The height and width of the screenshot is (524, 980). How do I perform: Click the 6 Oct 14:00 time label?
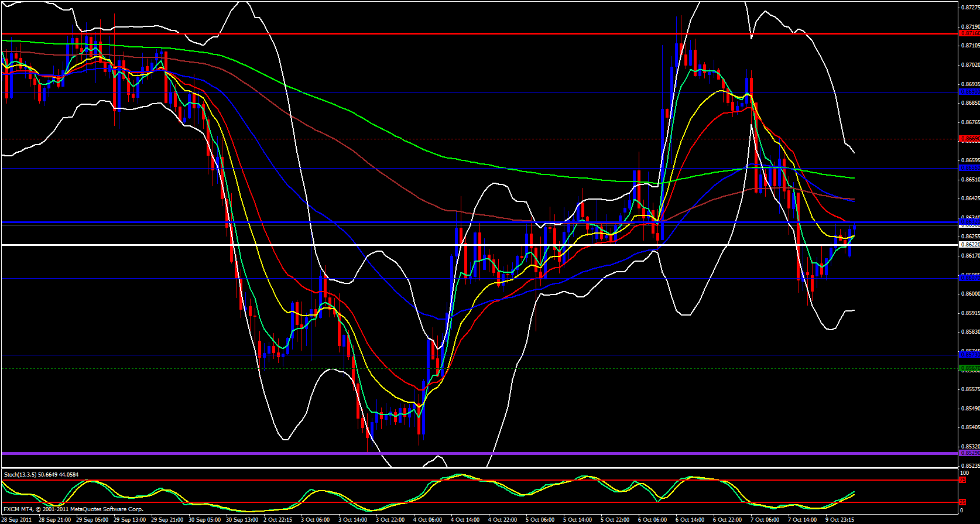click(690, 520)
